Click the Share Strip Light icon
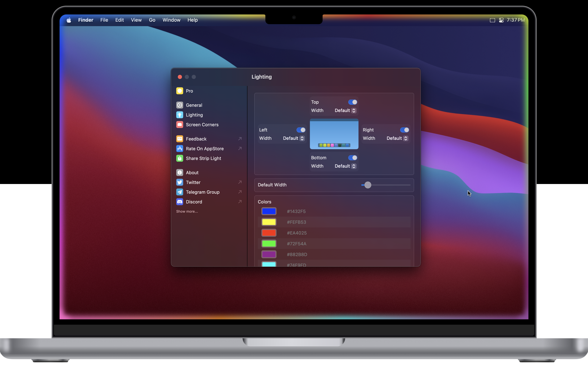 [x=179, y=158]
